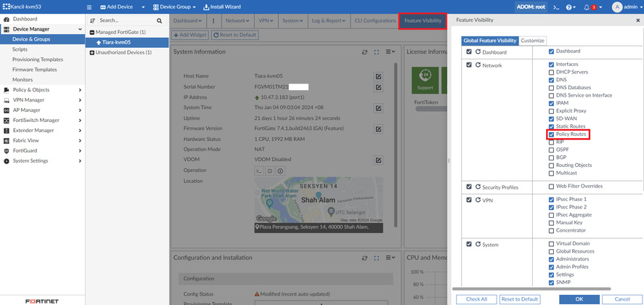Open the Add Device dropdown arrow
Image resolution: width=644 pixels, height=305 pixels.
click(x=143, y=7)
